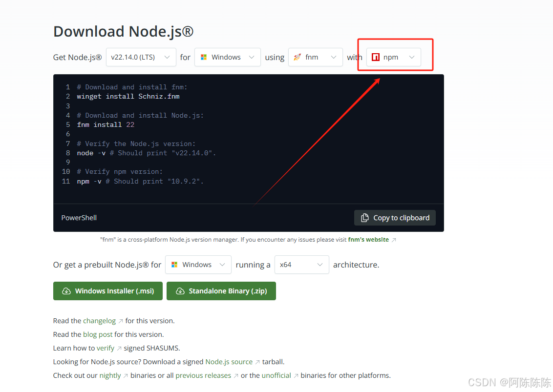Click the Windows logo in the prebuilt platform dropdown
The height and width of the screenshot is (392, 553).
(174, 265)
